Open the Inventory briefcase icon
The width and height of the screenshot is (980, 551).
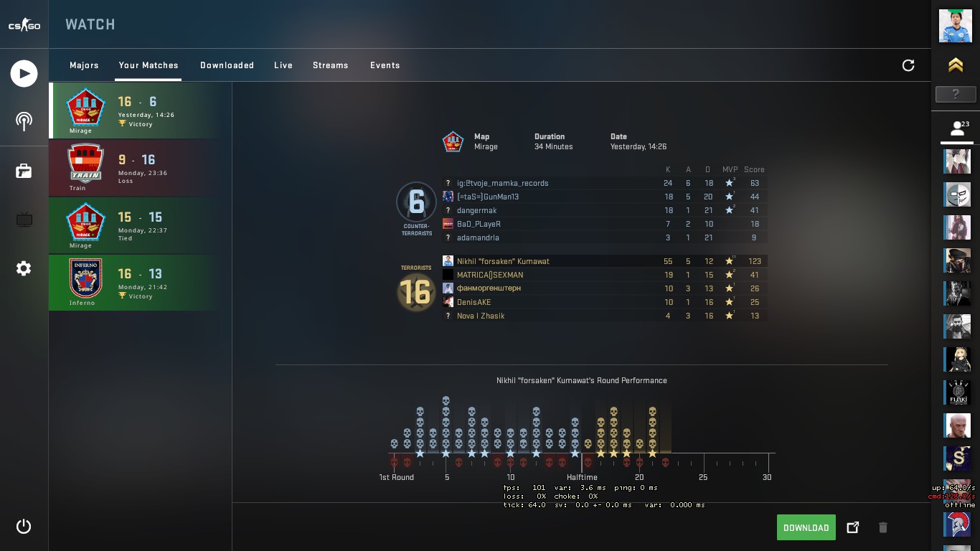(x=24, y=171)
